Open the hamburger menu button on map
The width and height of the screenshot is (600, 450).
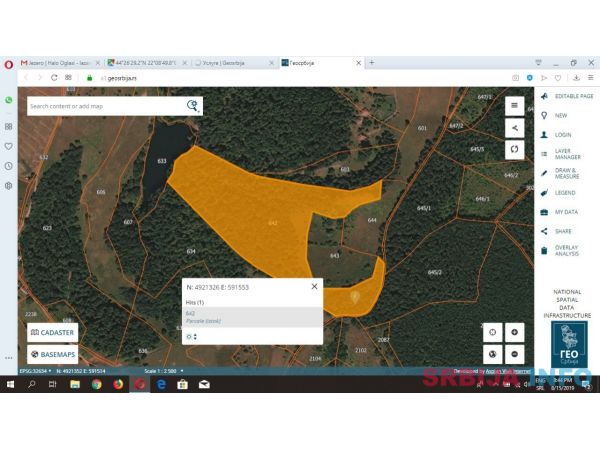point(514,105)
